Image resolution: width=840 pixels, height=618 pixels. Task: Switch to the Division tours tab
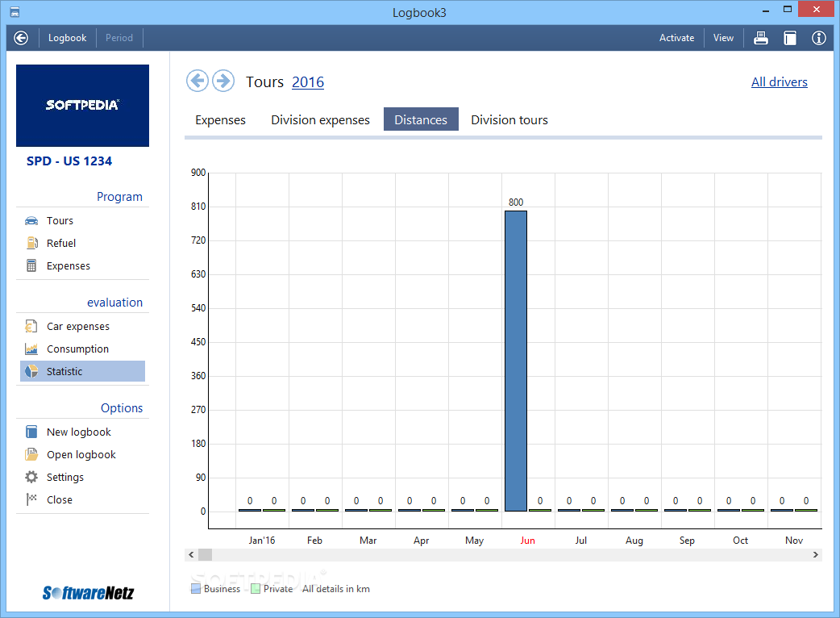[509, 119]
